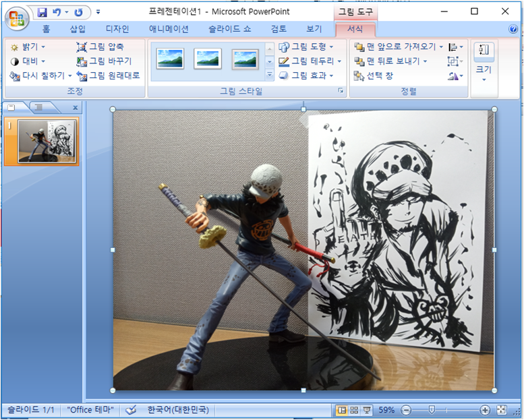
Task: Select slide 1 thumbnail
Action: 47,141
